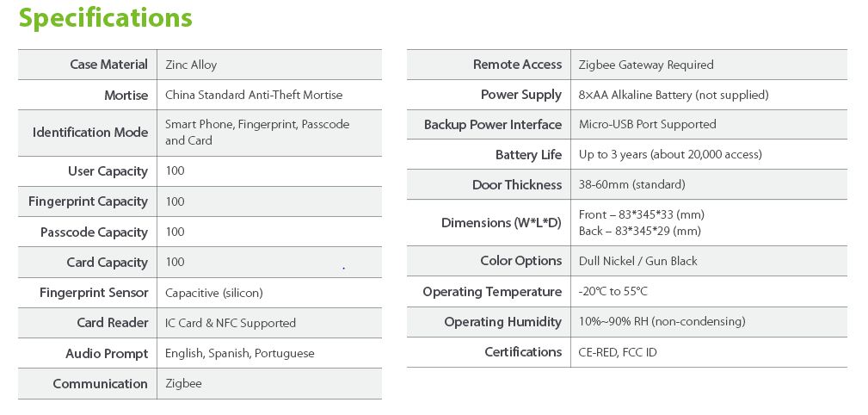This screenshot has height=415, width=868.
Task: Click the 38-60mm (standard) door thickness value
Action: [x=632, y=184]
